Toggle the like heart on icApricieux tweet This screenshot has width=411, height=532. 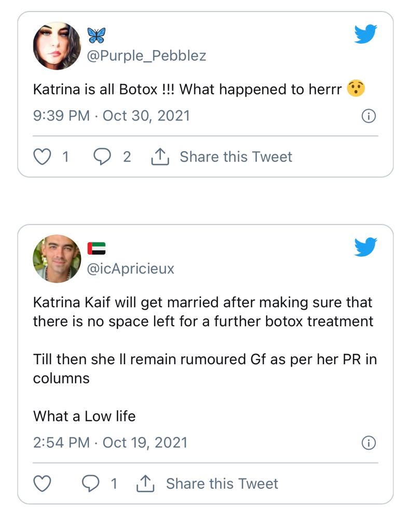pos(42,483)
